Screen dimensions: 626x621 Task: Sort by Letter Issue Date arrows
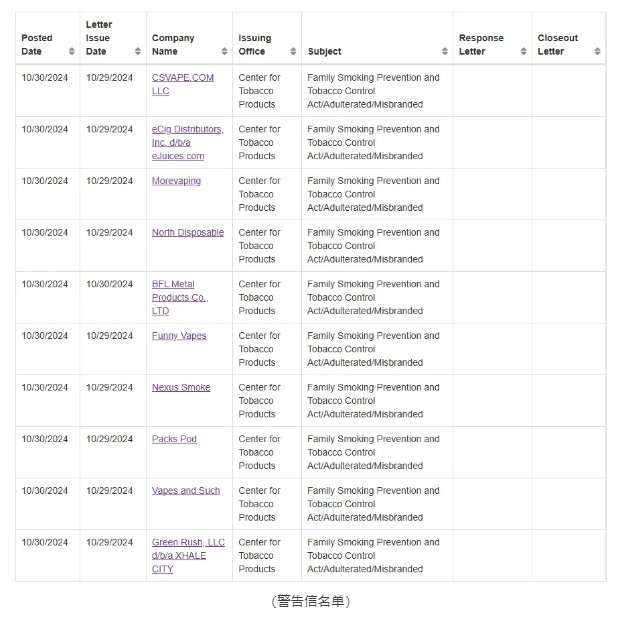[x=138, y=51]
